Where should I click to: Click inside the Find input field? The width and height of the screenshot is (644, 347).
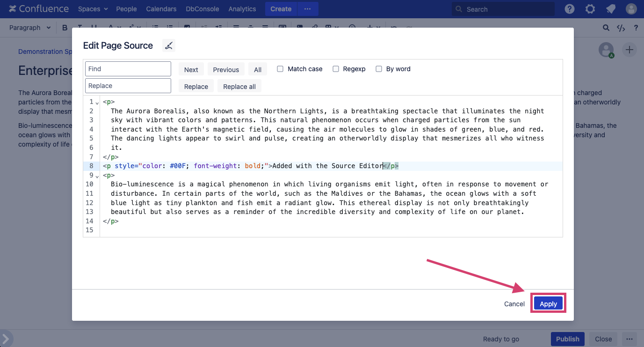tap(128, 68)
